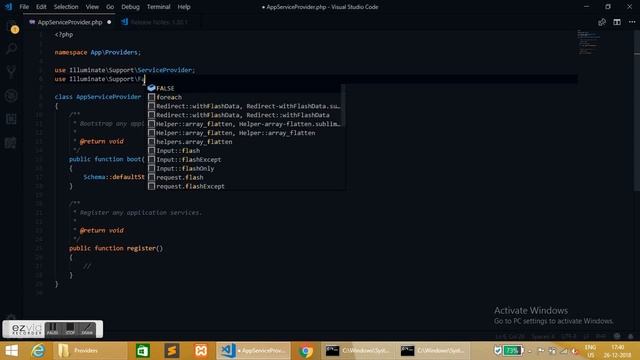The image size is (640, 360).
Task: Open the More Actions ellipsis menu
Action: point(631,22)
